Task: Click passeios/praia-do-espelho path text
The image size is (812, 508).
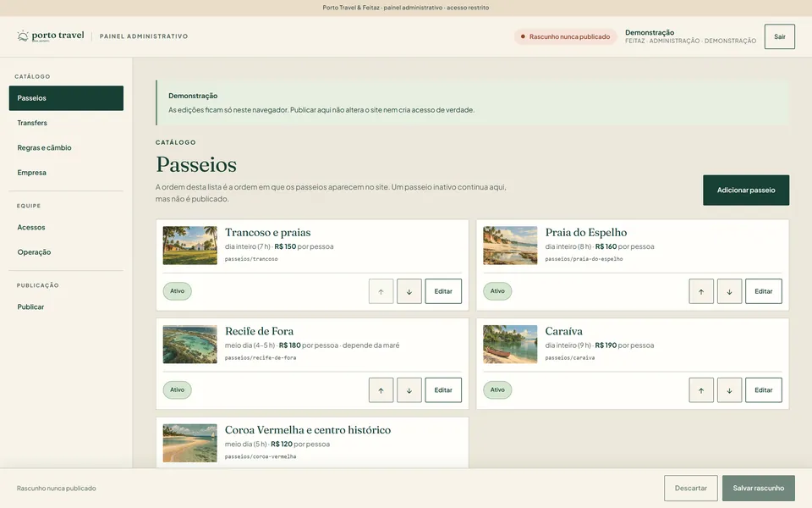Action: [584, 259]
